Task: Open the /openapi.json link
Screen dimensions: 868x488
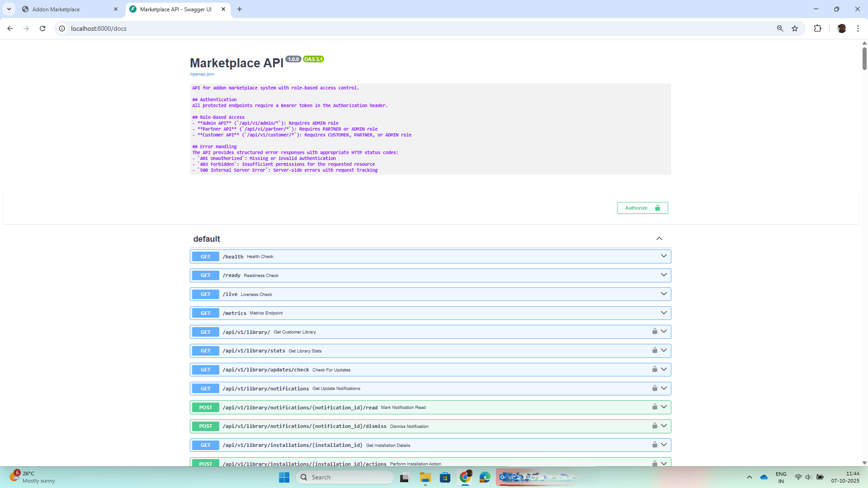Action: point(202,74)
